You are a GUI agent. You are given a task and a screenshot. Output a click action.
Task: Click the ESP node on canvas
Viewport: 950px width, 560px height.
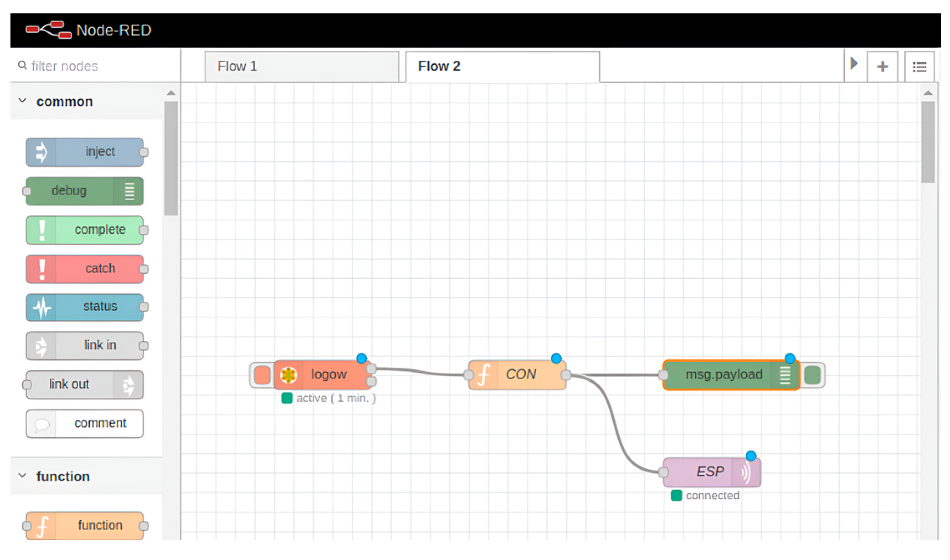711,472
